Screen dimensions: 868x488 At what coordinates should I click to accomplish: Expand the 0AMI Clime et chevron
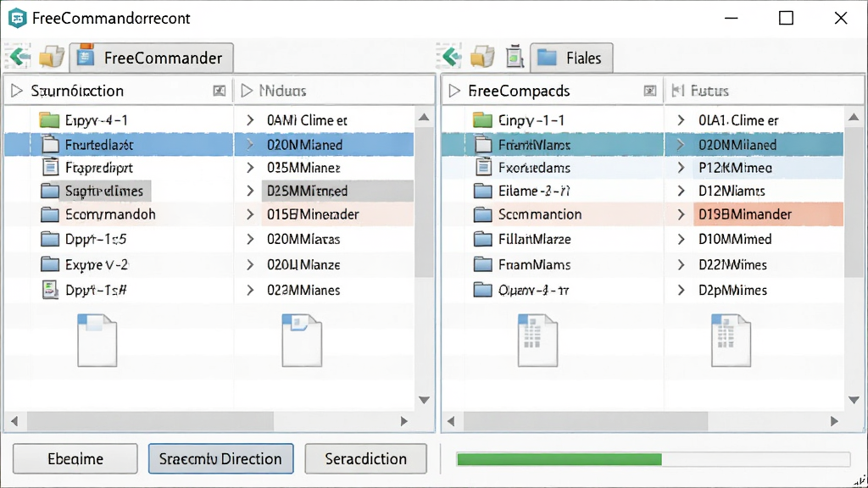pyautogui.click(x=250, y=120)
